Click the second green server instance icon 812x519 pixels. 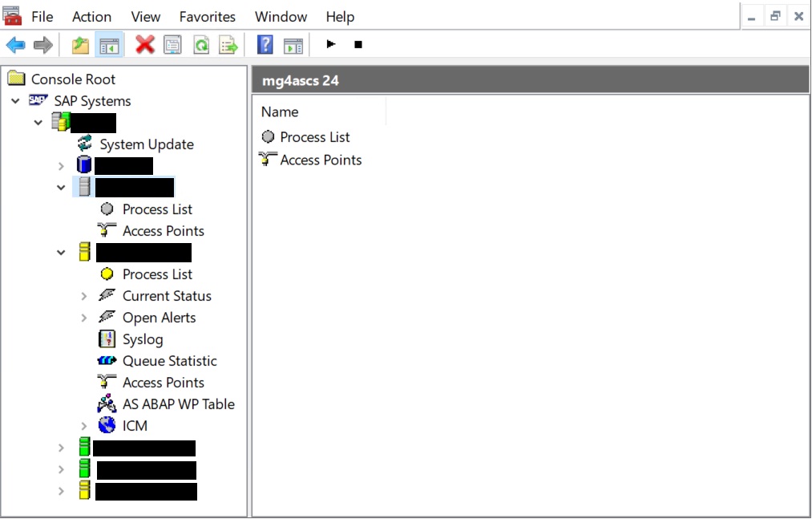coord(85,468)
